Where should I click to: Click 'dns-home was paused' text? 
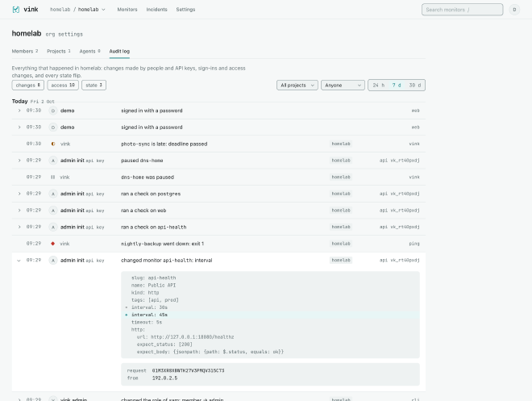tap(148, 178)
